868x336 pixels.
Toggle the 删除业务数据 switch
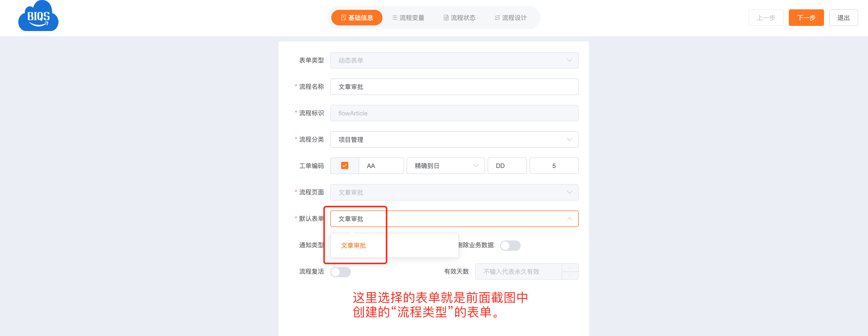pos(510,245)
